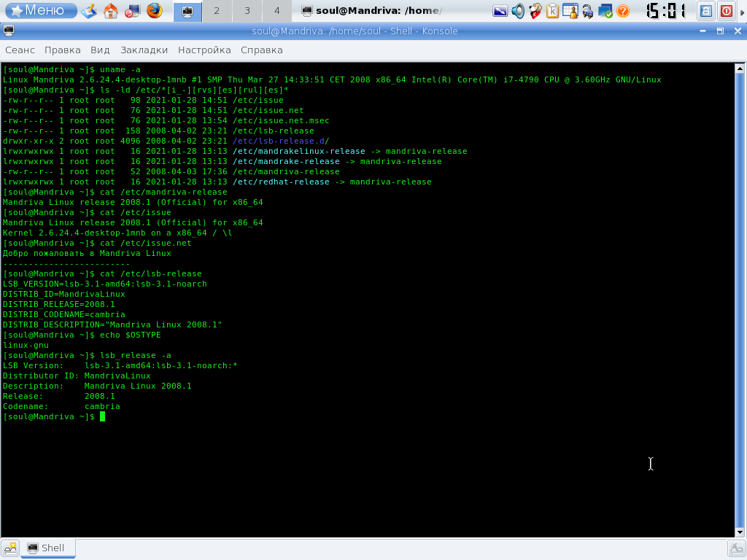Switch to virtual desktop 1
This screenshot has height=560, width=747.
pyautogui.click(x=187, y=11)
